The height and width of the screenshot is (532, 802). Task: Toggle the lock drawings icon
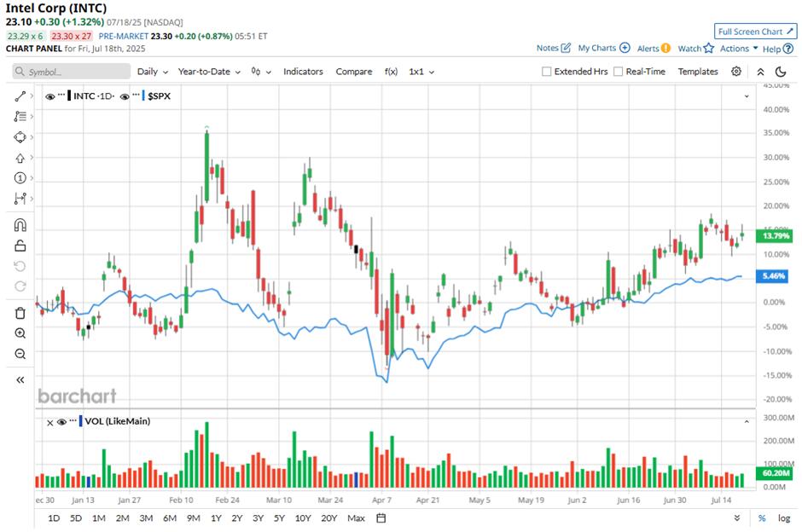click(20, 246)
